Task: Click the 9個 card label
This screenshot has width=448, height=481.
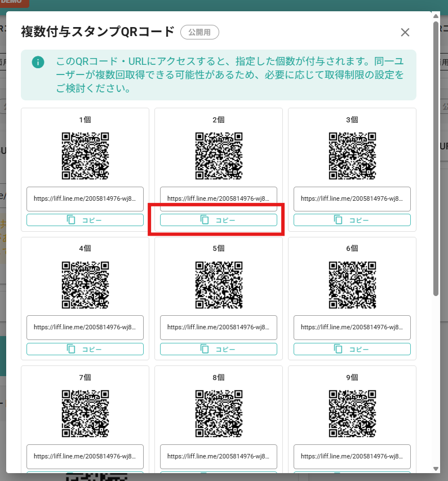Action: (352, 377)
